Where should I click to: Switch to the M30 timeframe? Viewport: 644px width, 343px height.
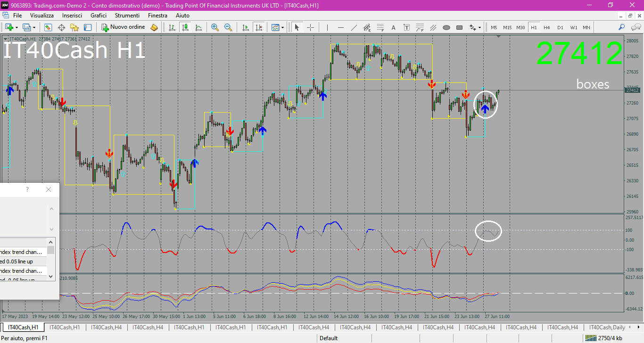click(x=520, y=27)
